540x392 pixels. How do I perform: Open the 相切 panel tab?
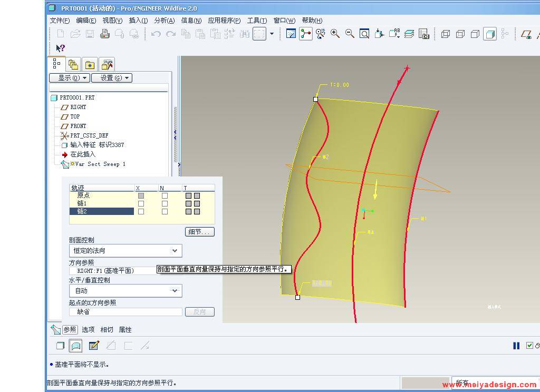[107, 330]
